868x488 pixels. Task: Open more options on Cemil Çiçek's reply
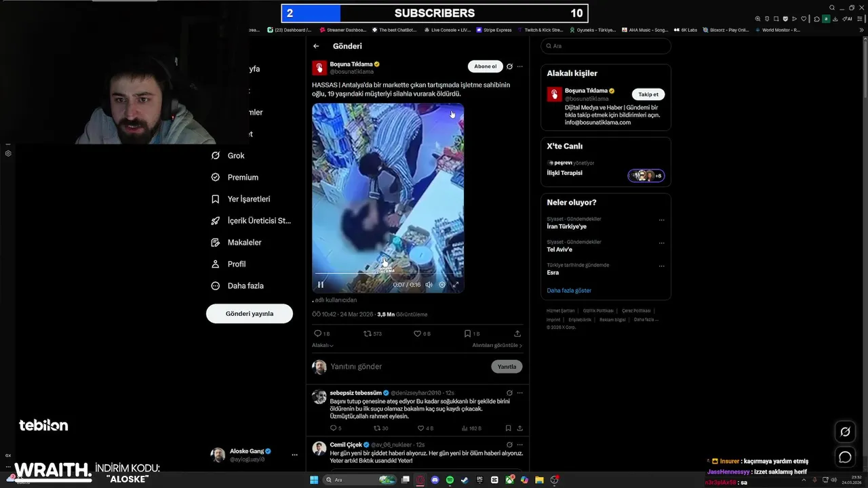click(520, 445)
